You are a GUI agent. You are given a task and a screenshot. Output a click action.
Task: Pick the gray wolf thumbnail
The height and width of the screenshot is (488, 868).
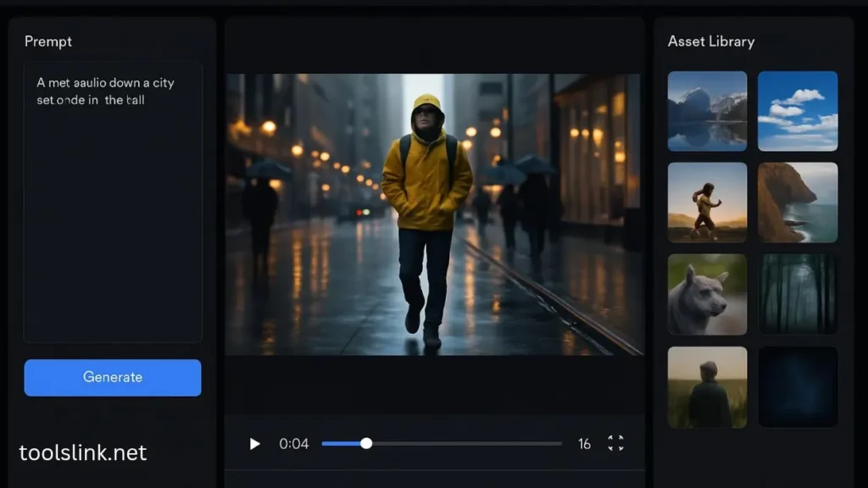[707, 294]
